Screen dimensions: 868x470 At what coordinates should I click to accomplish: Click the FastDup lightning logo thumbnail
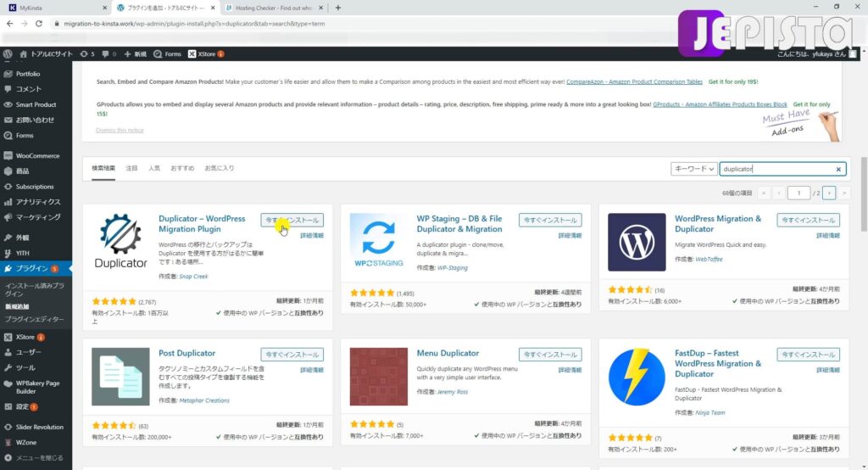point(637,377)
